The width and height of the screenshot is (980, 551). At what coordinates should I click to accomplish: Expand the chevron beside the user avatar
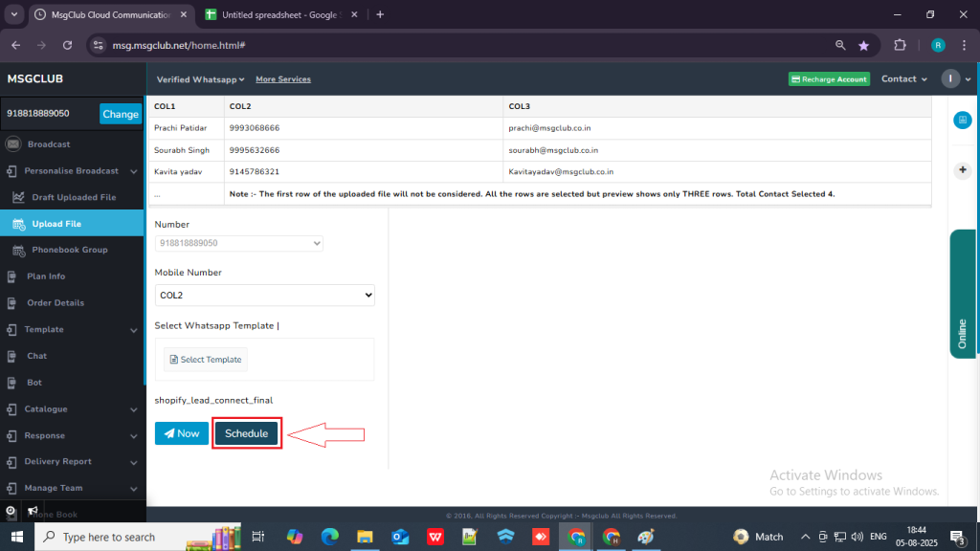point(969,79)
